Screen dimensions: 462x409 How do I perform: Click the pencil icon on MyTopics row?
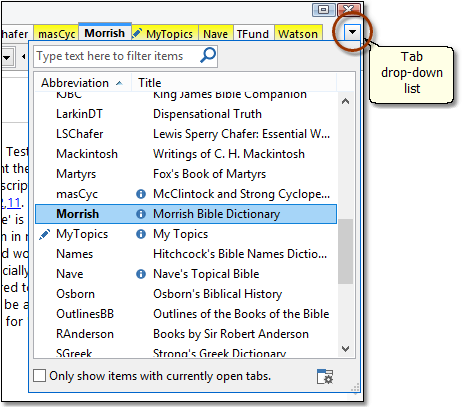[x=45, y=234]
